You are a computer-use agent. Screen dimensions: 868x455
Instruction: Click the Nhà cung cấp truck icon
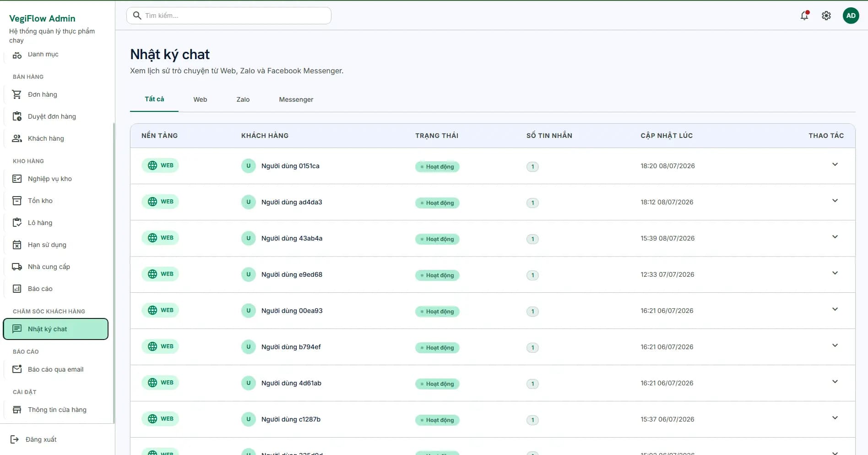pos(17,267)
